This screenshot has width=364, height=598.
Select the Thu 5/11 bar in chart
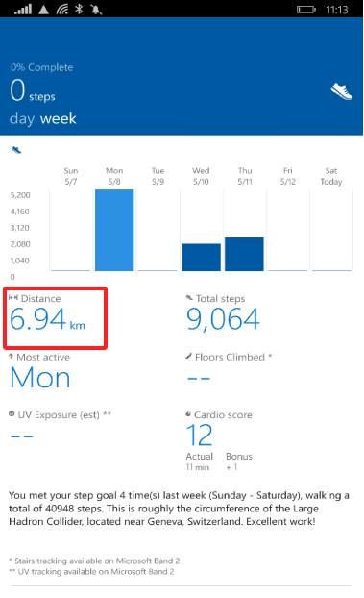[x=244, y=254]
